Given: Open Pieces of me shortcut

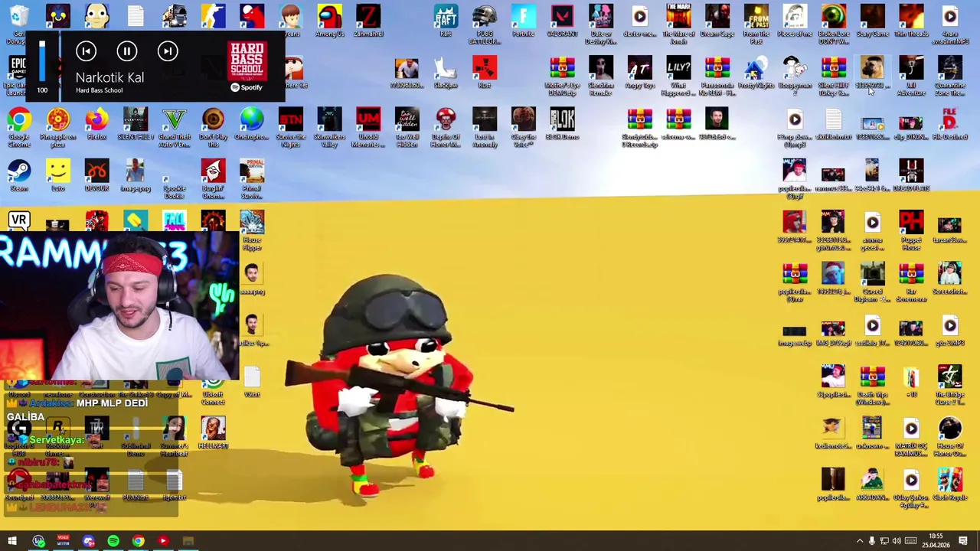Looking at the screenshot, I should coord(795,21).
